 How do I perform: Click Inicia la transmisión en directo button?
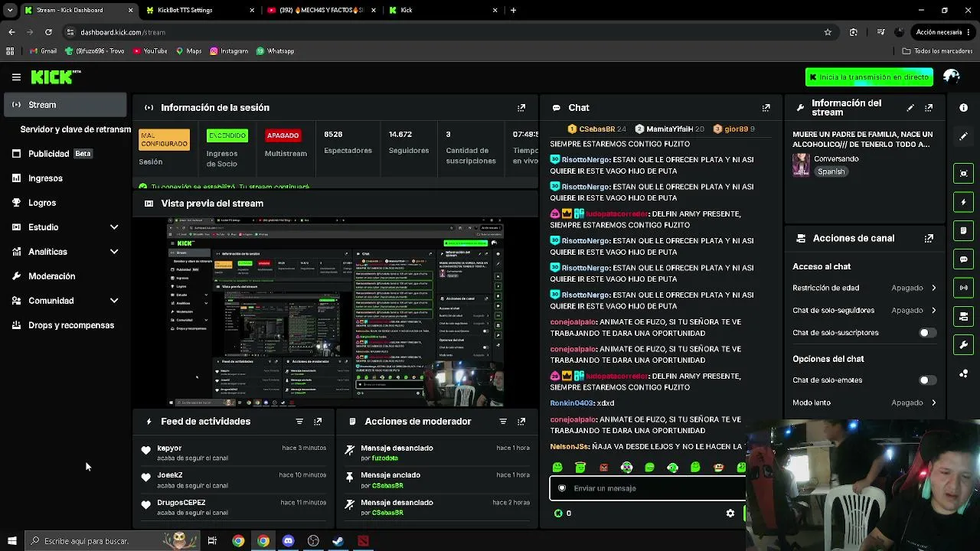869,77
